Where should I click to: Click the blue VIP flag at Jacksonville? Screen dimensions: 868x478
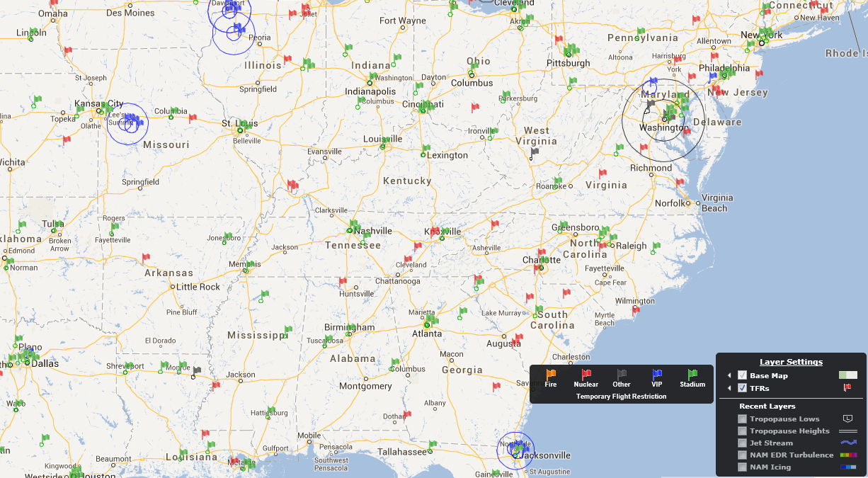(519, 449)
